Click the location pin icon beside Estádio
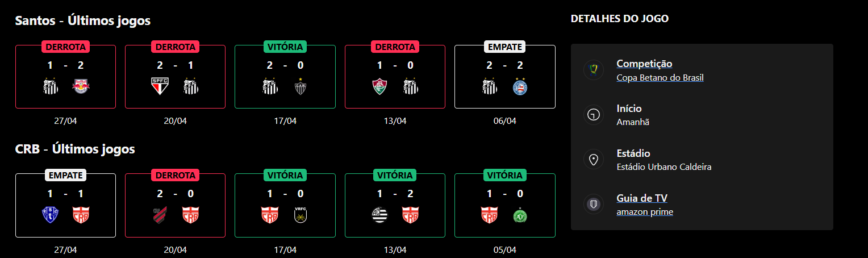 (594, 160)
